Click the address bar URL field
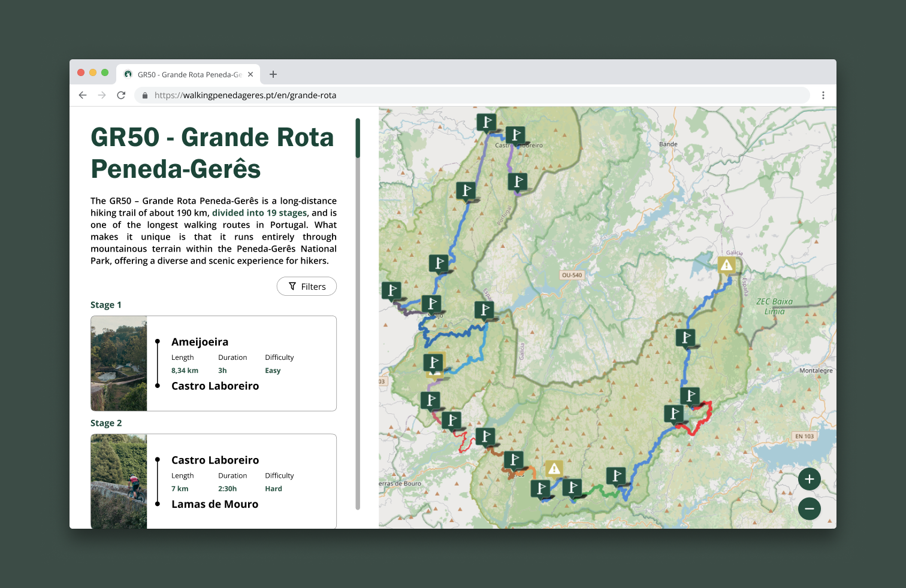The height and width of the screenshot is (588, 906). (x=419, y=95)
